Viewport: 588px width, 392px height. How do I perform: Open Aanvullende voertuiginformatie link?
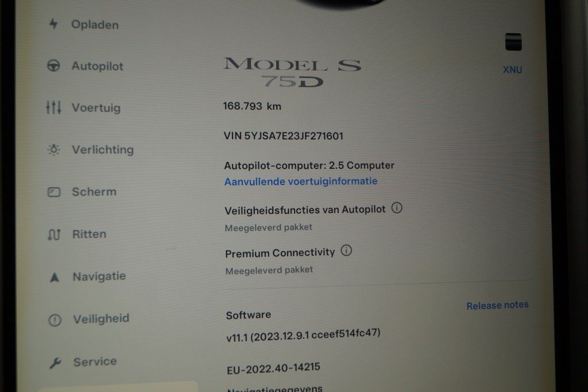[301, 182]
